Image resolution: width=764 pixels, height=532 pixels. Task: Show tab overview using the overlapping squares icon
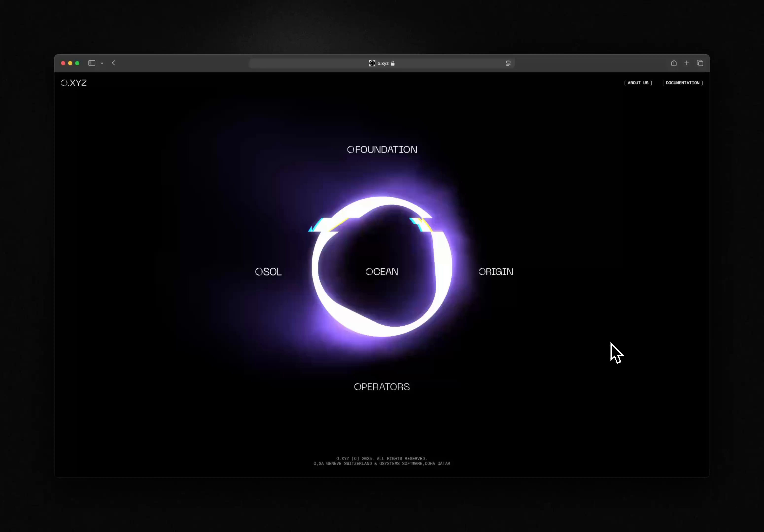coord(700,63)
